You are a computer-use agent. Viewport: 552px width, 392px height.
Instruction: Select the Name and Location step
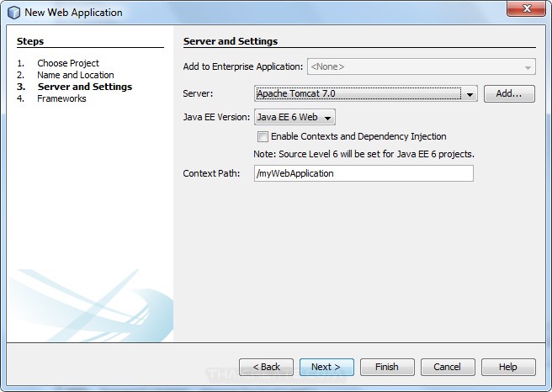pos(76,75)
